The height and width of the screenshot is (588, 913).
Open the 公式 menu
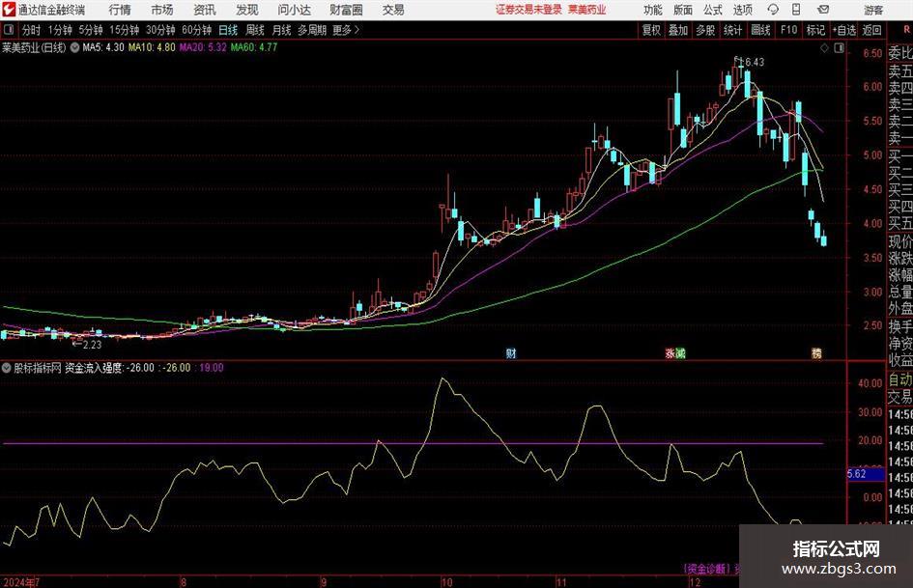tap(713, 10)
